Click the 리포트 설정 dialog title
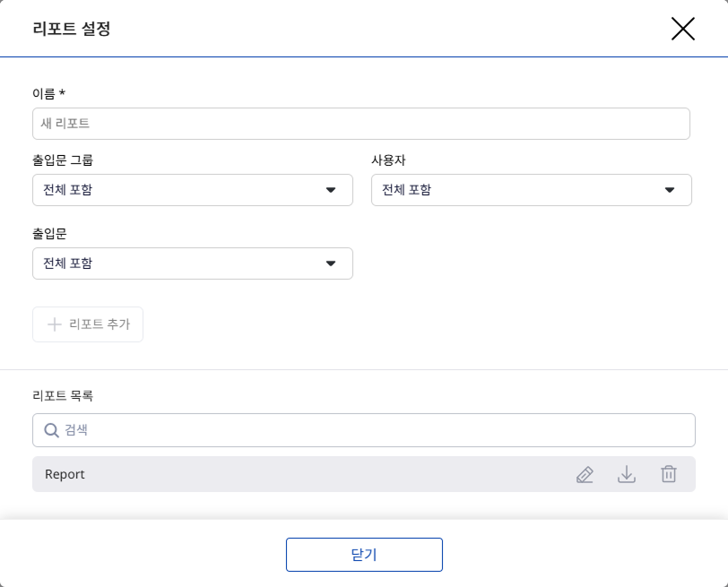 (72, 29)
